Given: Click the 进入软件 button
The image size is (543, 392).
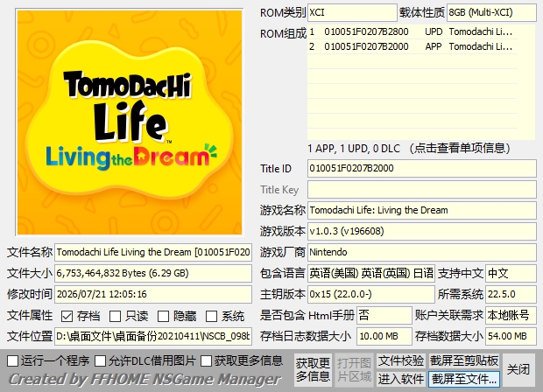Looking at the screenshot, I should pyautogui.click(x=401, y=379).
